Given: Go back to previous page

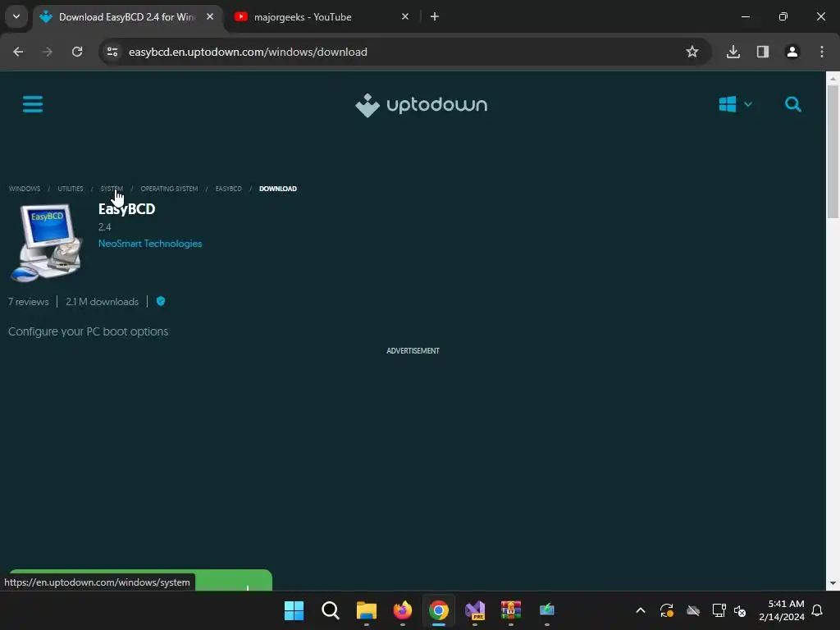Looking at the screenshot, I should [18, 52].
